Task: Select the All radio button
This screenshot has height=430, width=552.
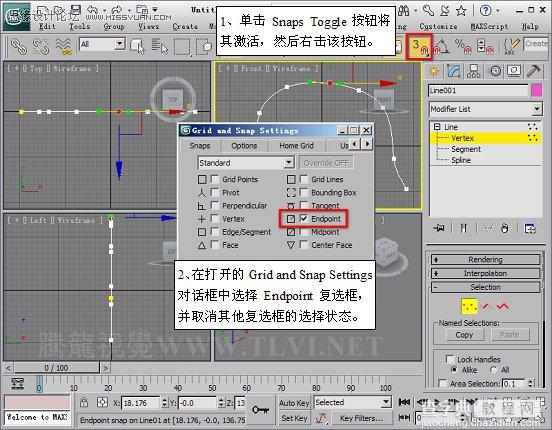Action: pyautogui.click(x=494, y=370)
